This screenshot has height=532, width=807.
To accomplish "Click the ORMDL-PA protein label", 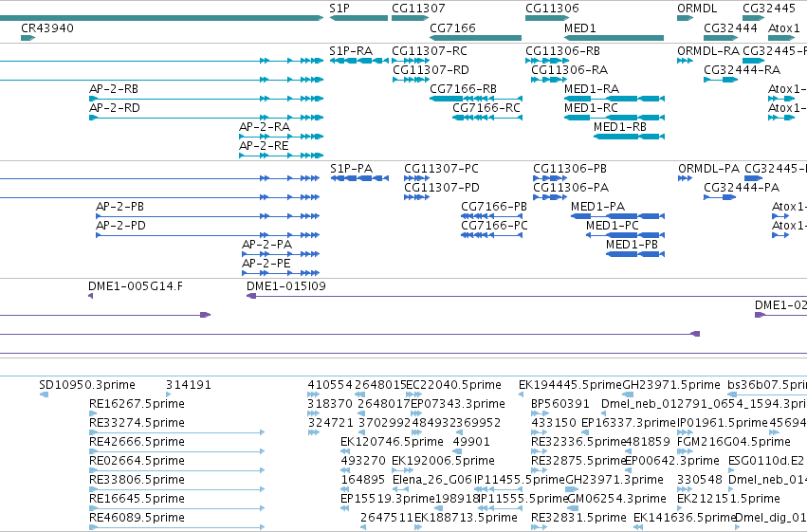I will tap(708, 169).
